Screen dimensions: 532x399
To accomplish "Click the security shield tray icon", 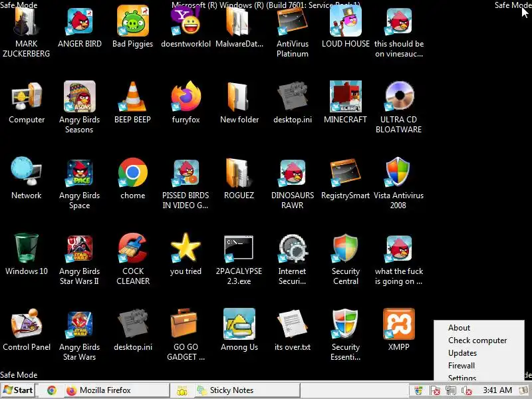I will [x=419, y=391].
